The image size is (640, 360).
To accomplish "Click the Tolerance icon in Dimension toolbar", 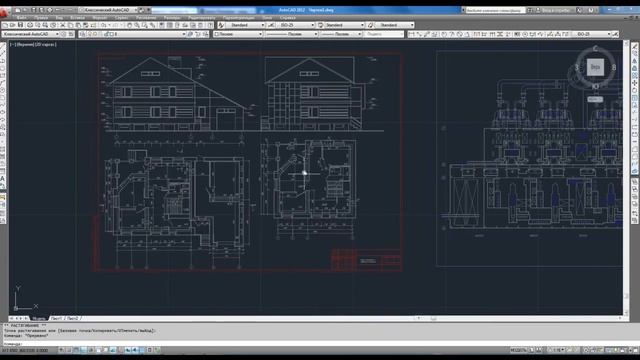I will [517, 34].
